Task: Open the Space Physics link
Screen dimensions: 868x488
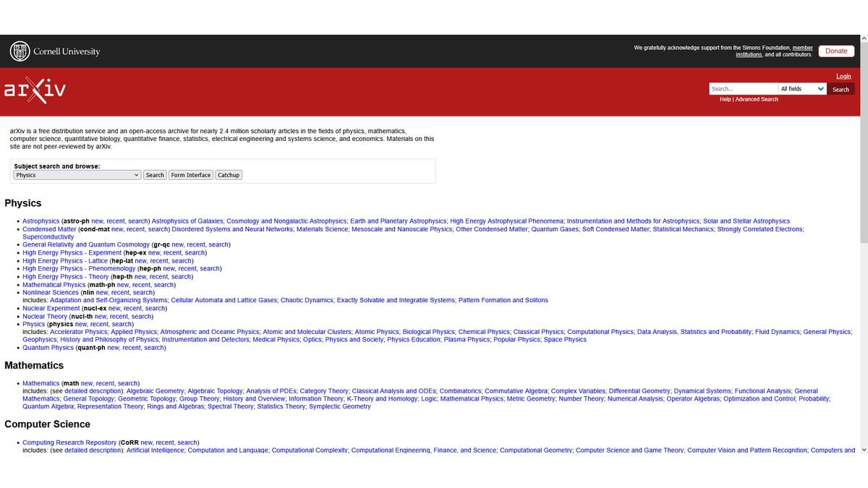Action: (565, 340)
